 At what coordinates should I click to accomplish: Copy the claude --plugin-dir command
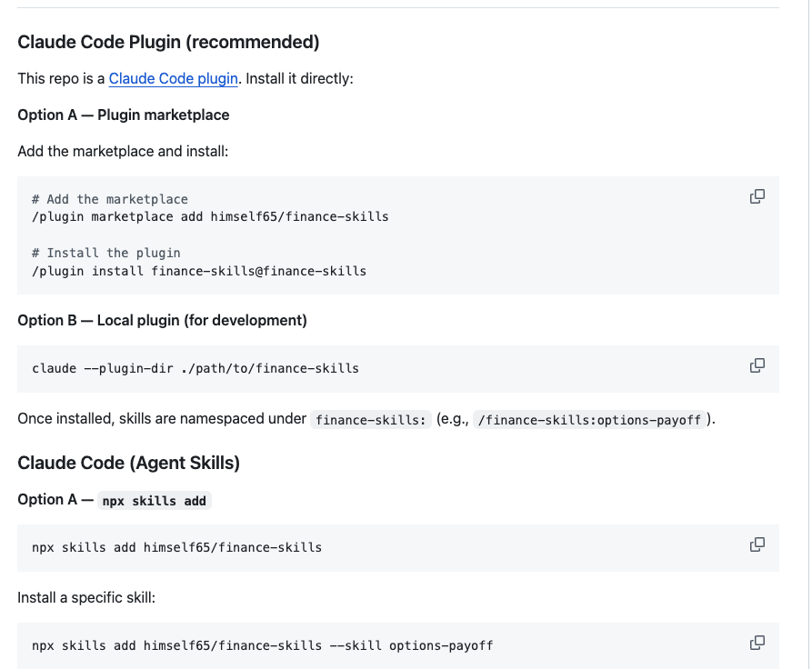point(757,365)
